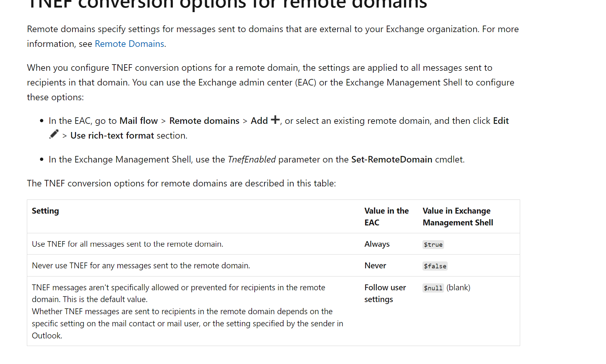
Task: Click the Setting column header
Action: 45,211
